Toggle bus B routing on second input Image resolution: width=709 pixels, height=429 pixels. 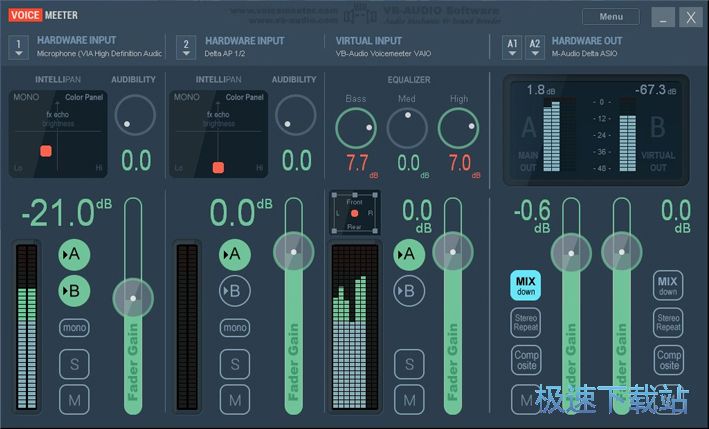click(x=234, y=291)
